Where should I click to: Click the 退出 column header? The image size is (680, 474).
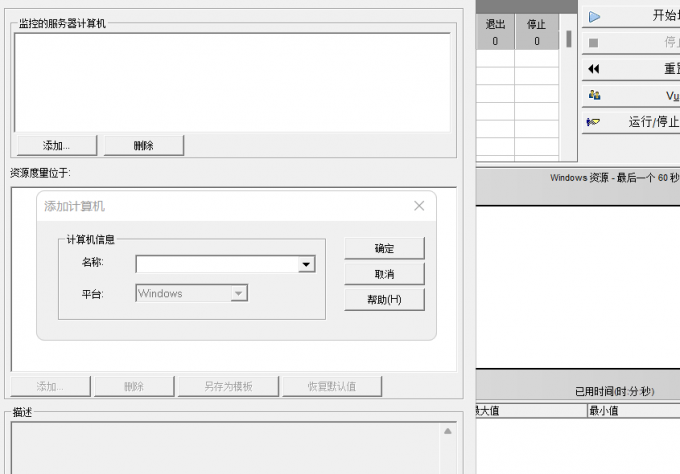click(495, 24)
